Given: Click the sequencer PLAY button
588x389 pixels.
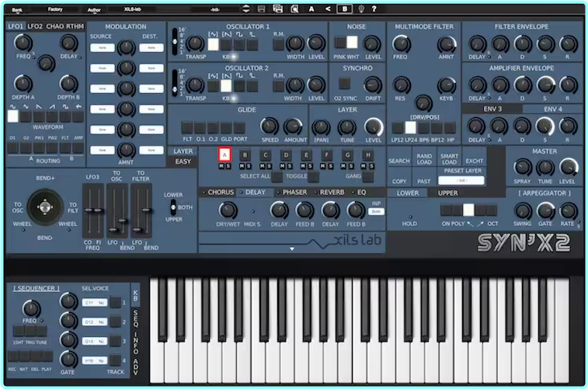Looking at the screenshot, I should tap(47, 356).
